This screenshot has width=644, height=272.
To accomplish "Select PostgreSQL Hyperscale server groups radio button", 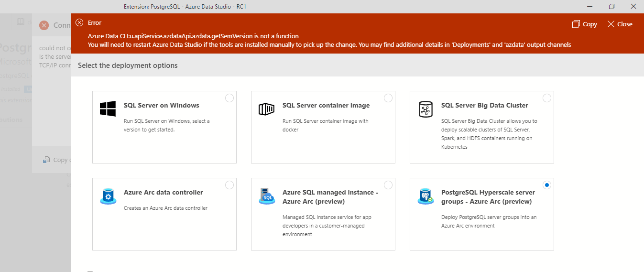I will (547, 185).
